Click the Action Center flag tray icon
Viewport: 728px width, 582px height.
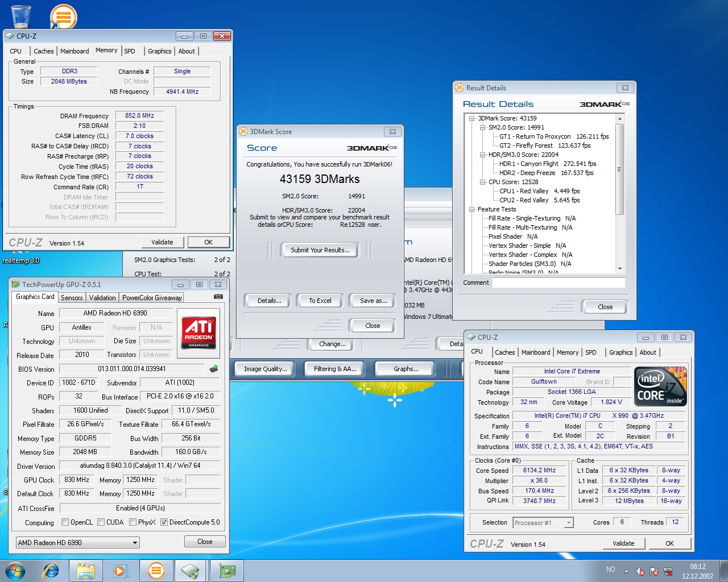click(x=654, y=571)
